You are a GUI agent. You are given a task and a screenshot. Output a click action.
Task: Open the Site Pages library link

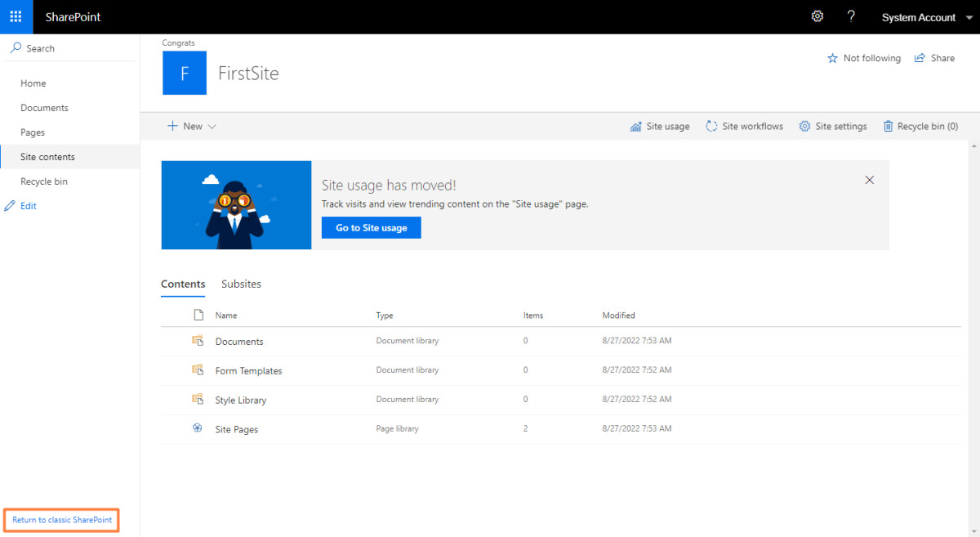[x=237, y=430]
